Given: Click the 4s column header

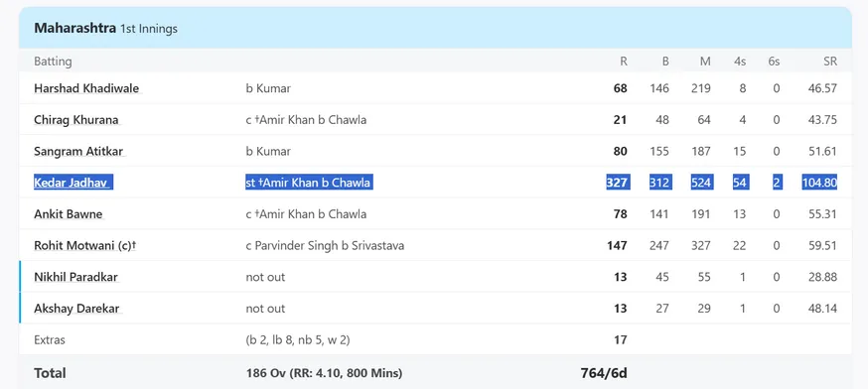Looking at the screenshot, I should 740,62.
